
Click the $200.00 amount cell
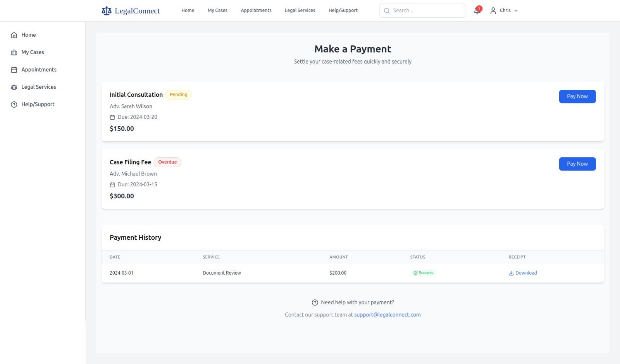(338, 273)
